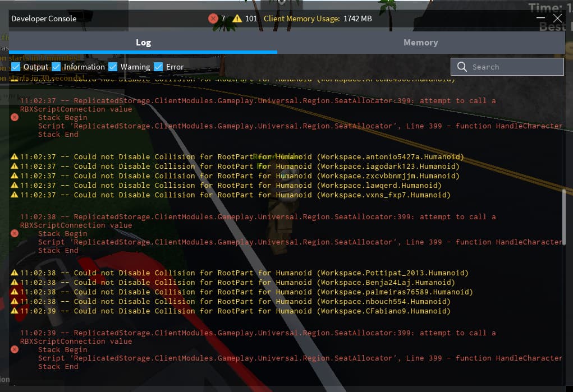Select warning text mentioning Workspace.CFabiano9.Humanoid

235,311
